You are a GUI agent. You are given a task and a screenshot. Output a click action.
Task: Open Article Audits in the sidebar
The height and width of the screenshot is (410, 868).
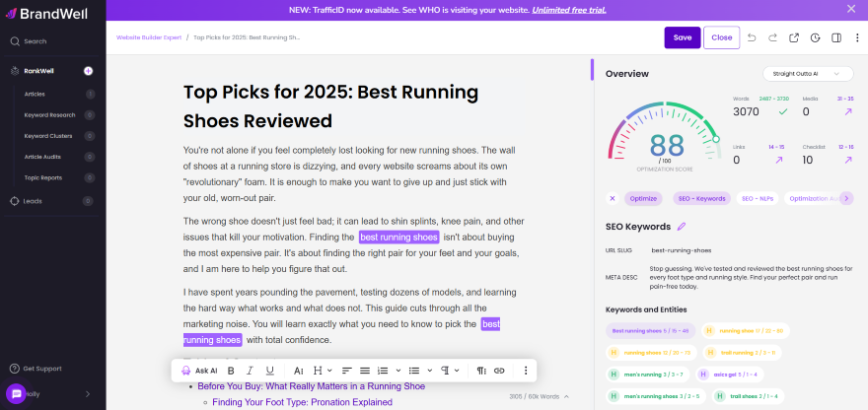tap(42, 157)
